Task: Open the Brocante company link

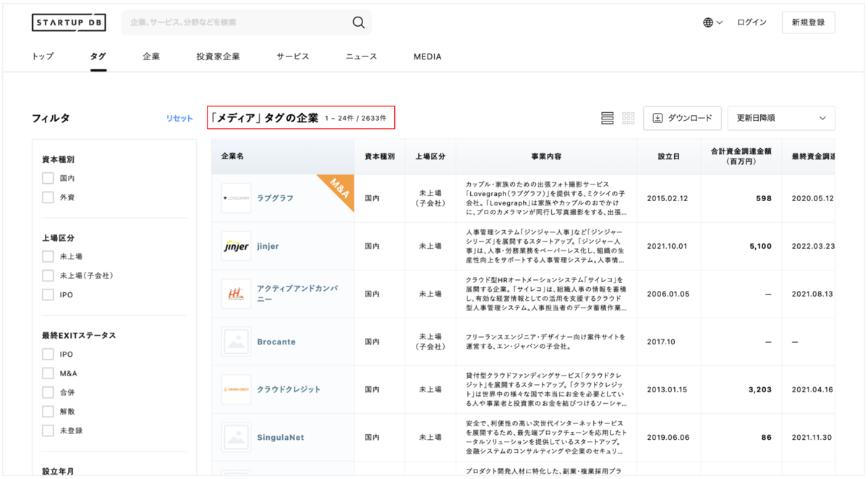Action: pyautogui.click(x=276, y=342)
